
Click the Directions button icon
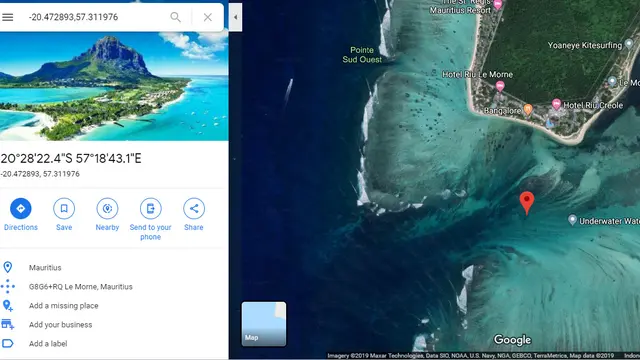[x=21, y=209]
